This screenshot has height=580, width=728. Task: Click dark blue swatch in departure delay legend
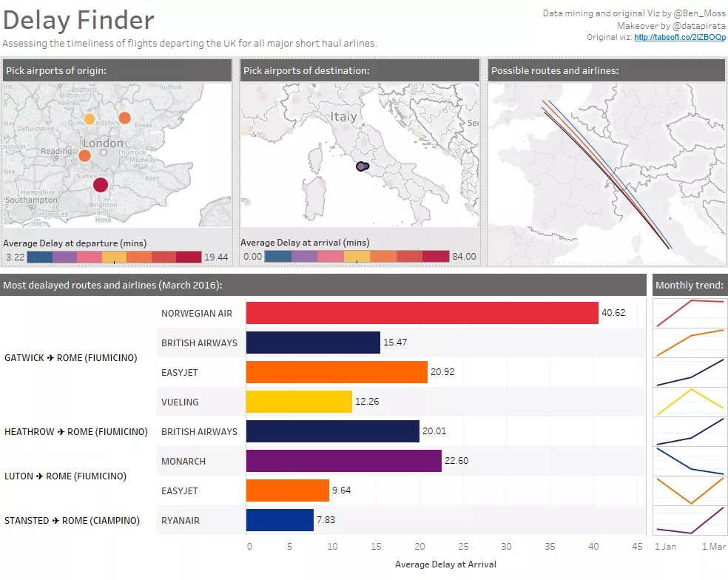(x=40, y=257)
